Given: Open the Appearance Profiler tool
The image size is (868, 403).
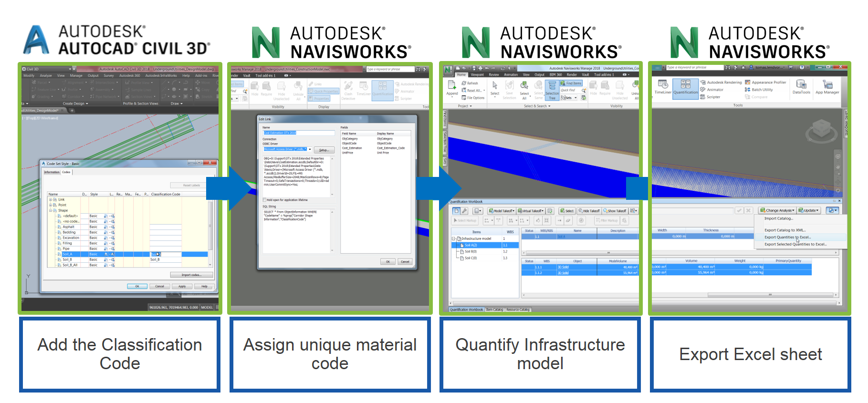Looking at the screenshot, I should coord(765,83).
